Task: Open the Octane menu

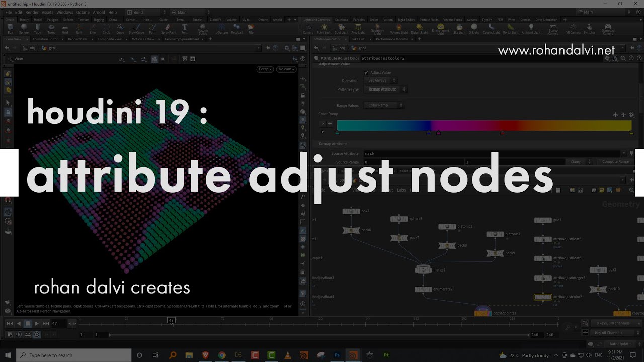Action: pyautogui.click(x=83, y=12)
